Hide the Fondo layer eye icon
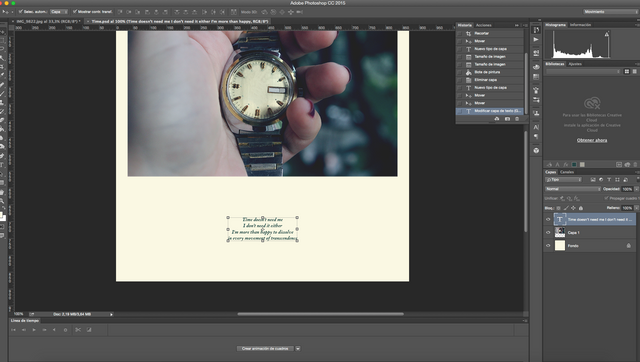The height and width of the screenshot is (362, 640). click(x=548, y=246)
